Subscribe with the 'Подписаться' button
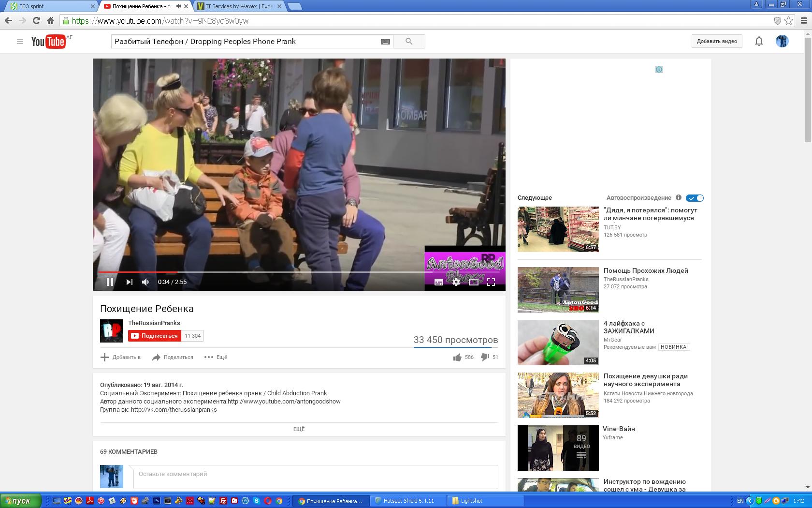 tap(155, 336)
